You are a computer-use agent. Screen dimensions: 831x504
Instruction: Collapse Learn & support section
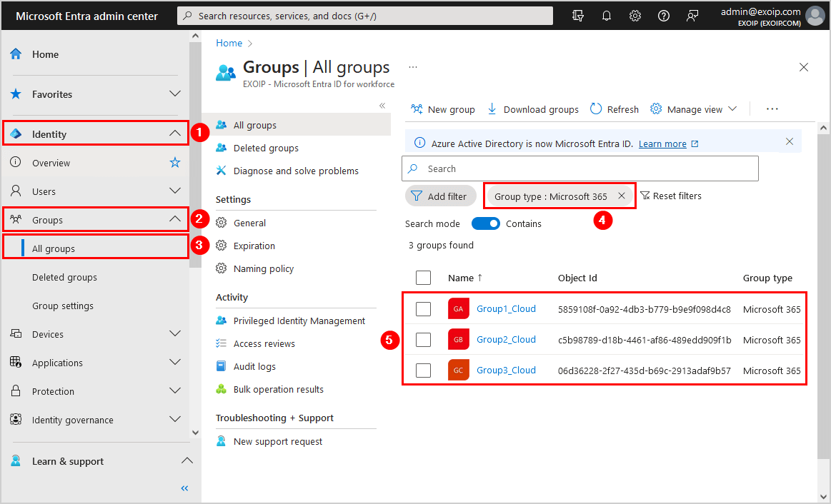point(187,460)
